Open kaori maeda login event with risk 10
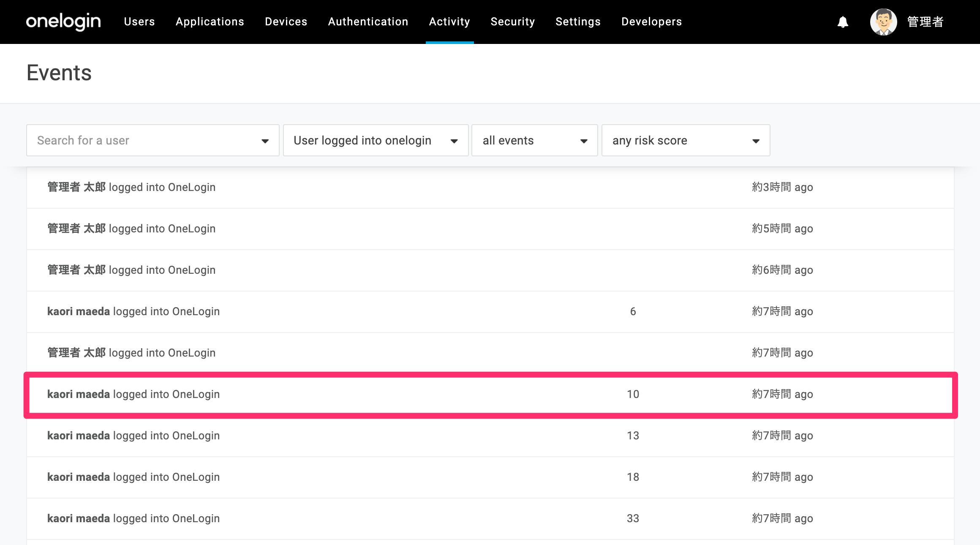 pyautogui.click(x=490, y=395)
